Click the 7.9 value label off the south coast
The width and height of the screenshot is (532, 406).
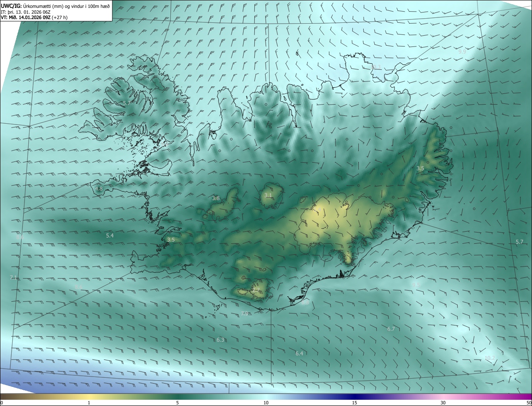tap(245, 313)
